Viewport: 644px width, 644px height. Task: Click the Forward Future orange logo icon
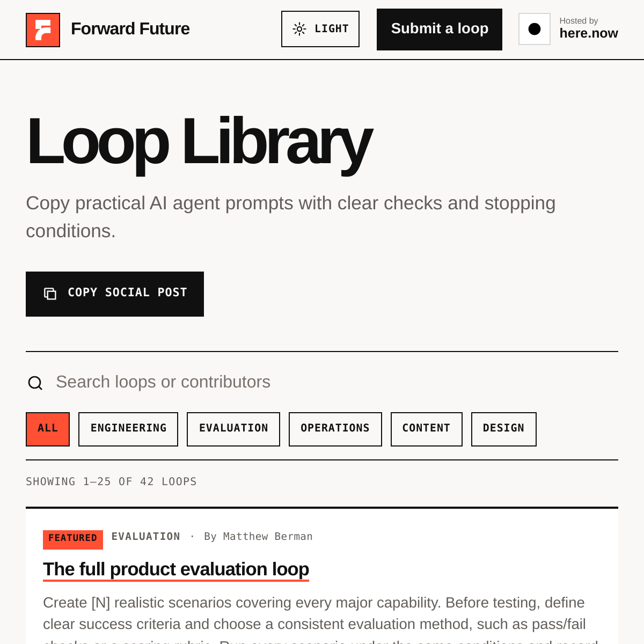[43, 30]
